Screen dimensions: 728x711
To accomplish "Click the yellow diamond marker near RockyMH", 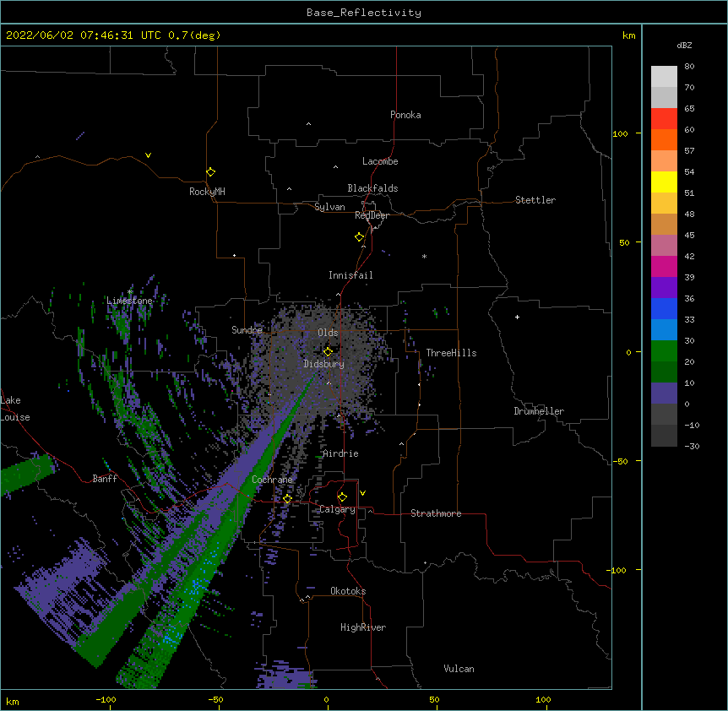I will click(x=210, y=171).
